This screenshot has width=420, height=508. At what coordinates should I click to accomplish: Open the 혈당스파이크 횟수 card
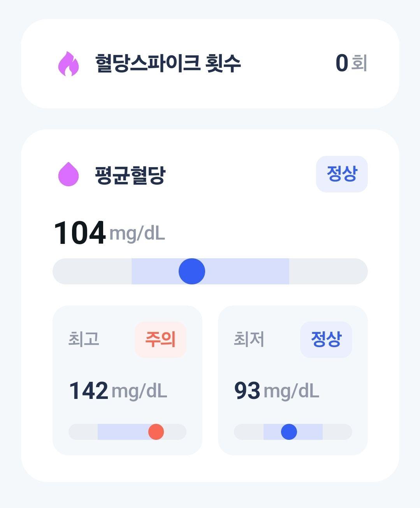210,64
